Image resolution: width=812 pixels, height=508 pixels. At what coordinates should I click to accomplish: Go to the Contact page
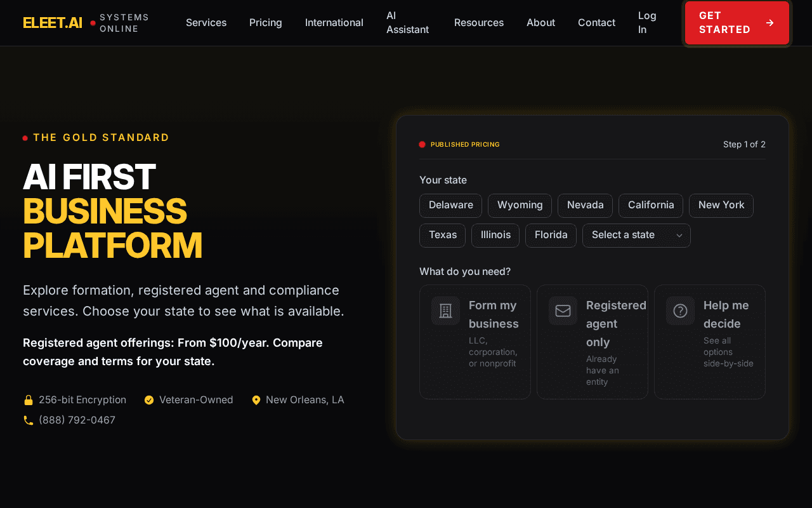596,23
